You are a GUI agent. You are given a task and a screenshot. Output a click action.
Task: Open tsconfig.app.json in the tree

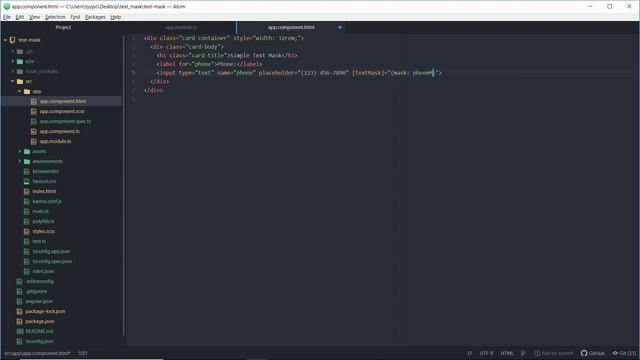pyautogui.click(x=51, y=251)
